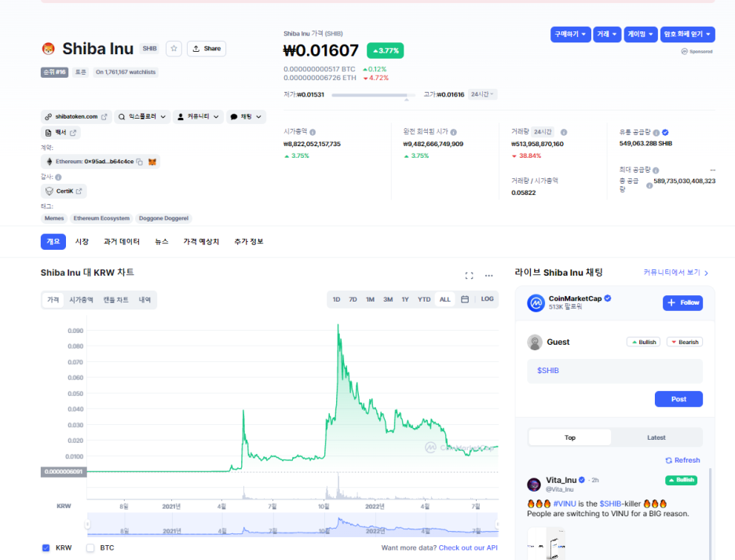Screen dimensions: 735x560
Task: Open the 익스플로러 dropdown
Action: [x=142, y=117]
